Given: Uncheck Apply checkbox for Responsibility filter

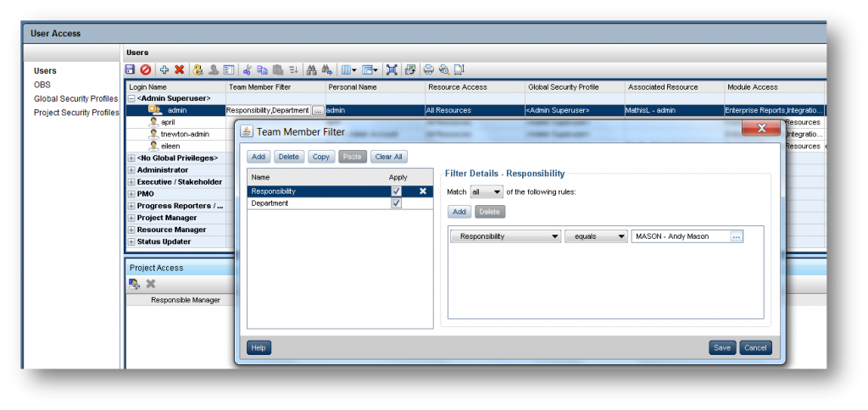Looking at the screenshot, I should (396, 191).
